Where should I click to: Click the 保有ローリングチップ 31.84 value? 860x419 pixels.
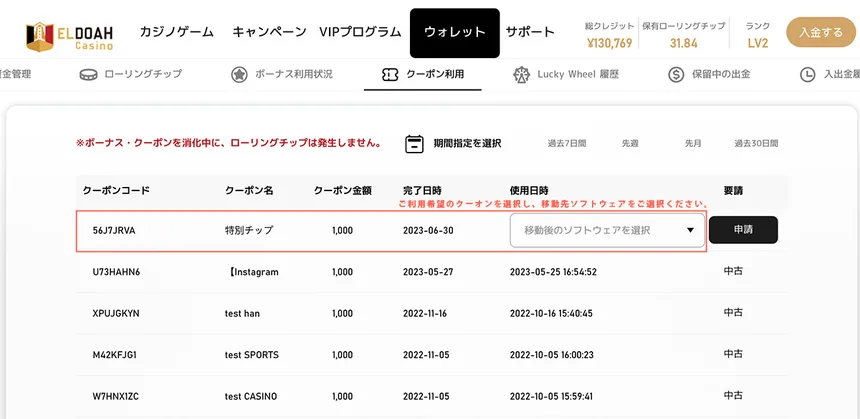pyautogui.click(x=683, y=43)
